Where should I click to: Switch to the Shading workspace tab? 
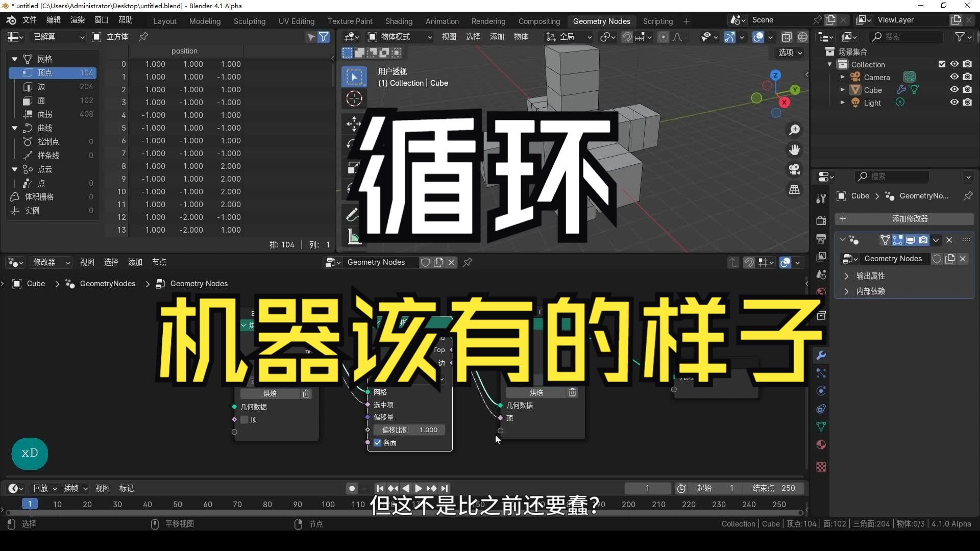click(x=399, y=21)
